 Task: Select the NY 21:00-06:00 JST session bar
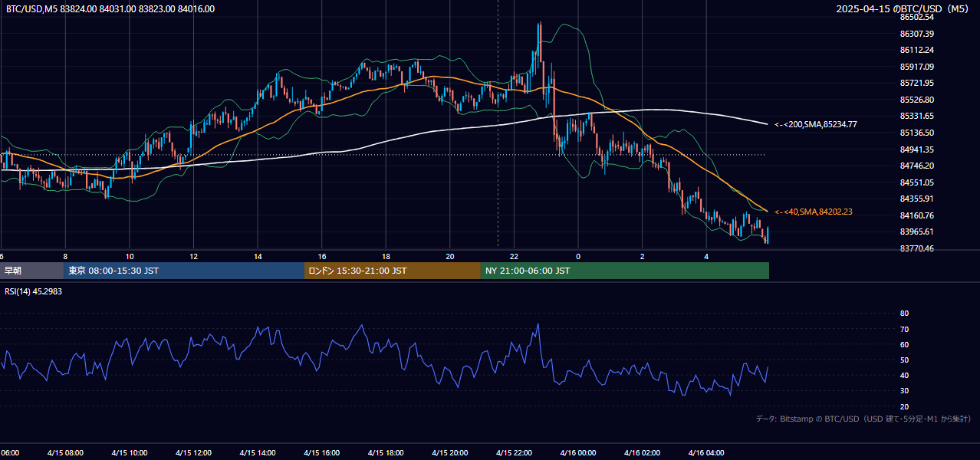point(625,271)
